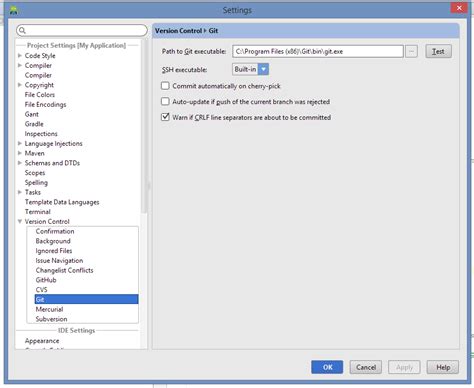Click the browse ellipsis button for Git path
Image resolution: width=474 pixels, height=388 pixels.
click(x=411, y=51)
